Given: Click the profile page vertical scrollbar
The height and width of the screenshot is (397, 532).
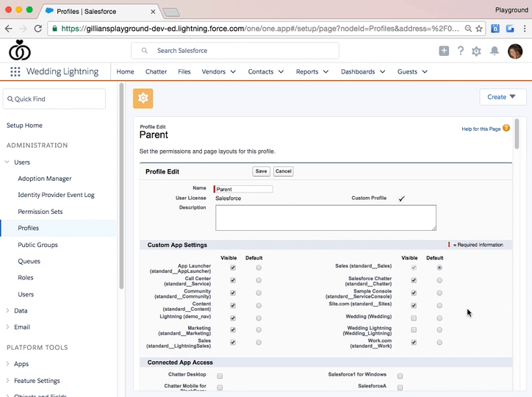Looking at the screenshot, I should click(x=517, y=133).
